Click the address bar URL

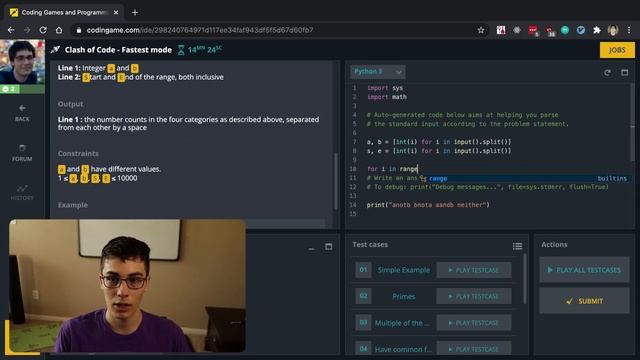200,30
